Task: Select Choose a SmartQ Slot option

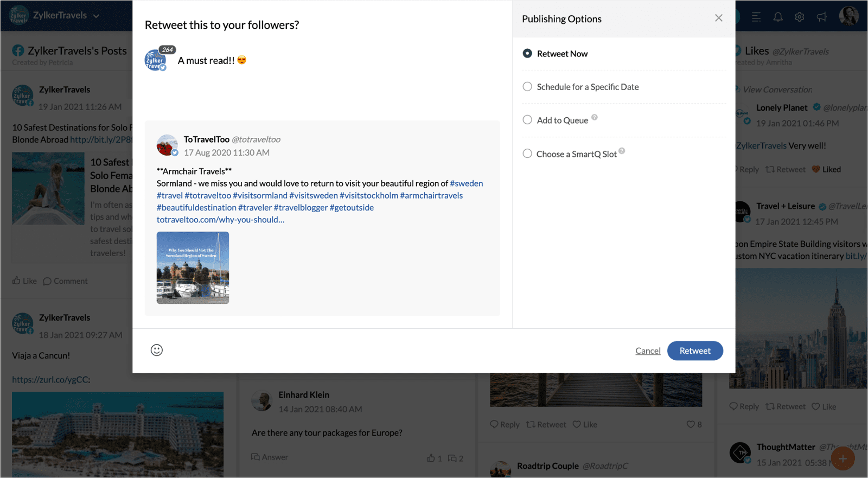Action: [x=527, y=154]
